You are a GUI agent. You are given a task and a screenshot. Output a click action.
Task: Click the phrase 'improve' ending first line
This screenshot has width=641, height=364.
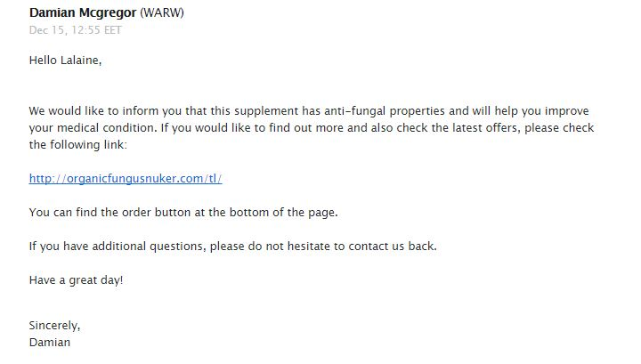point(567,111)
